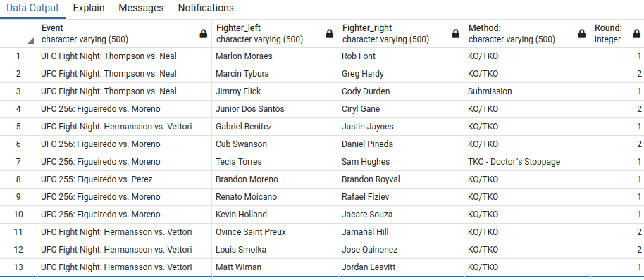644x280 pixels.
Task: Click the lock icon in Round column
Action: [637, 34]
